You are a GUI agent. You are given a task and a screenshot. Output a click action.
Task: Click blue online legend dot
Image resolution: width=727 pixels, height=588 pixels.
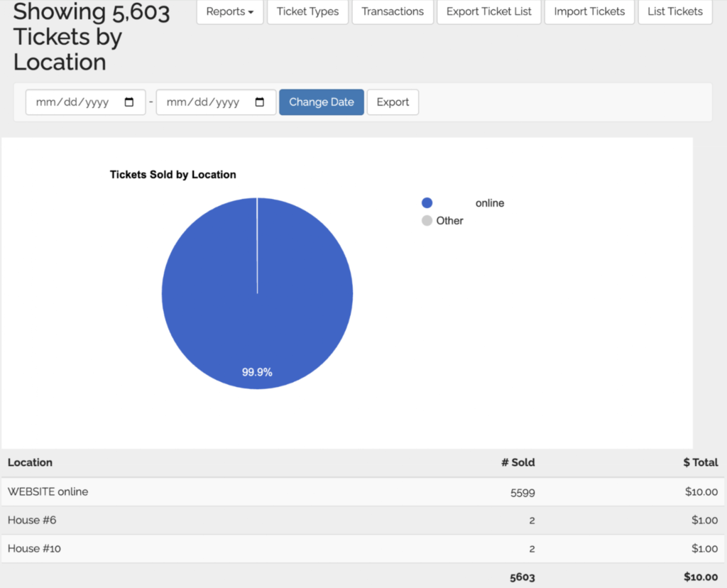[x=427, y=203]
